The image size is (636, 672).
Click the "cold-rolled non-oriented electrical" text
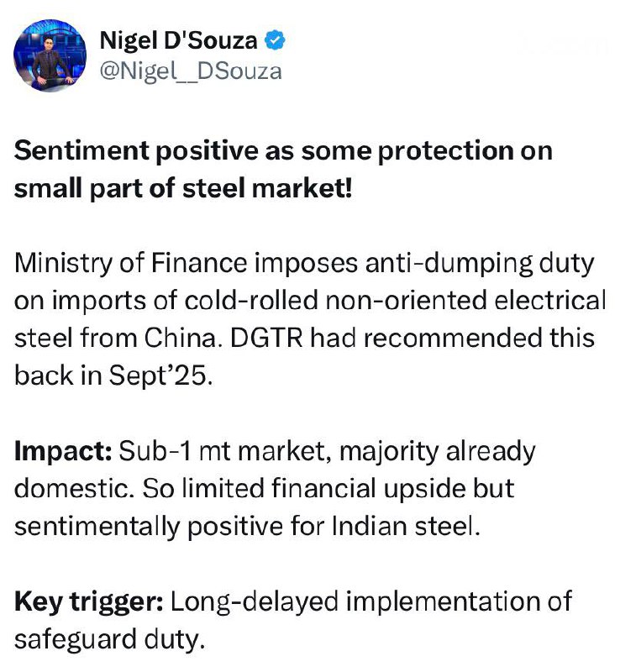(x=358, y=301)
